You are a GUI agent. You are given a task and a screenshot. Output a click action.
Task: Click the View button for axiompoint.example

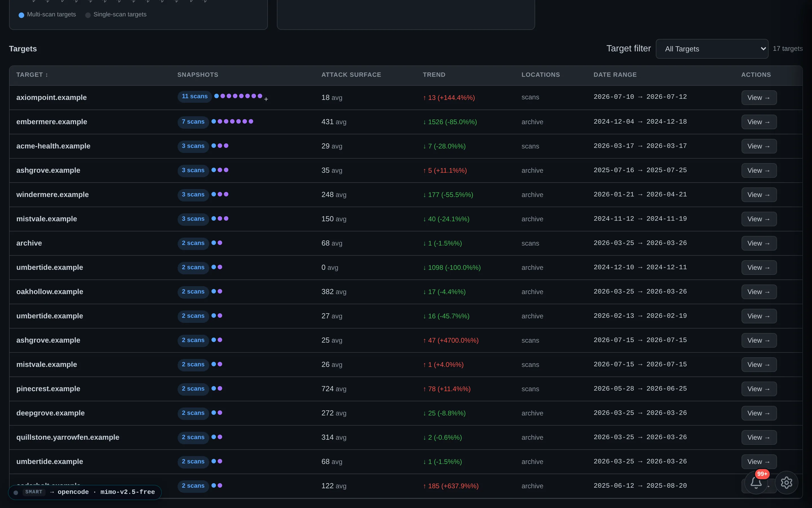point(759,97)
